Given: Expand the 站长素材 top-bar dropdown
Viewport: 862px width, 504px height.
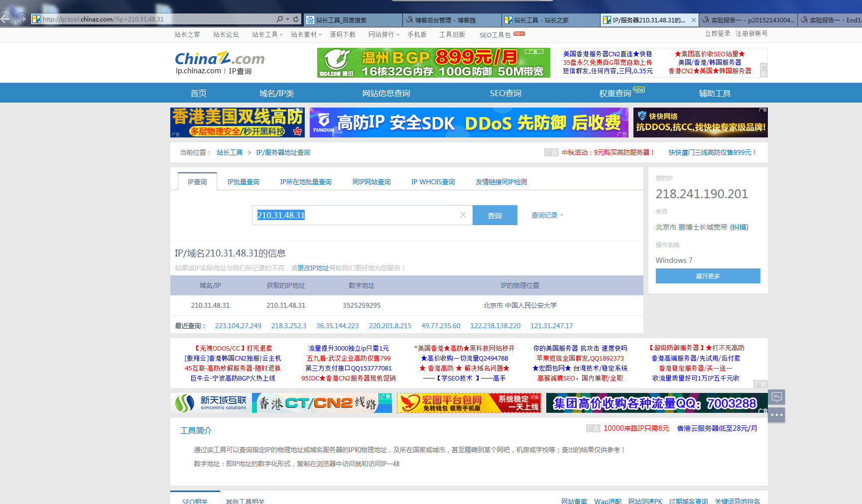Looking at the screenshot, I should click(306, 34).
